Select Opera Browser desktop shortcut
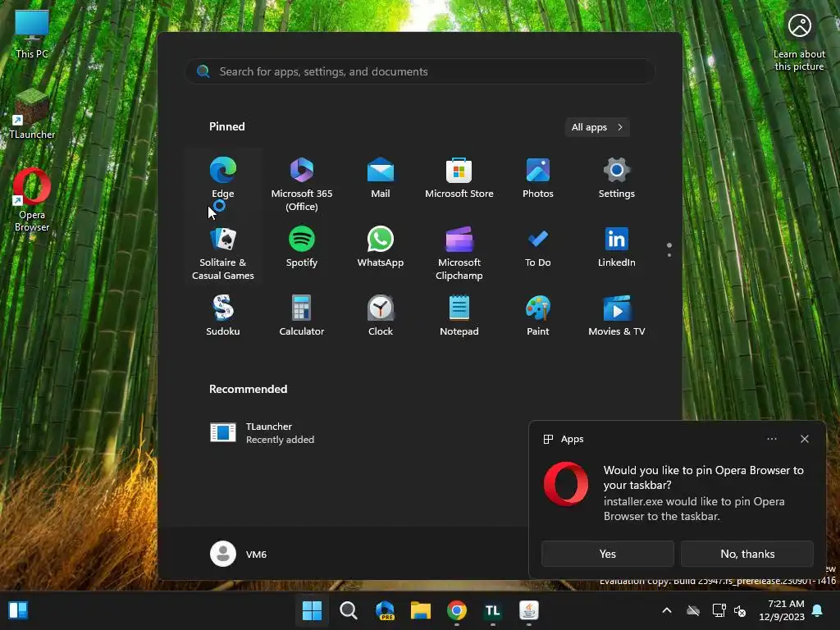The width and height of the screenshot is (840, 630). tap(32, 200)
